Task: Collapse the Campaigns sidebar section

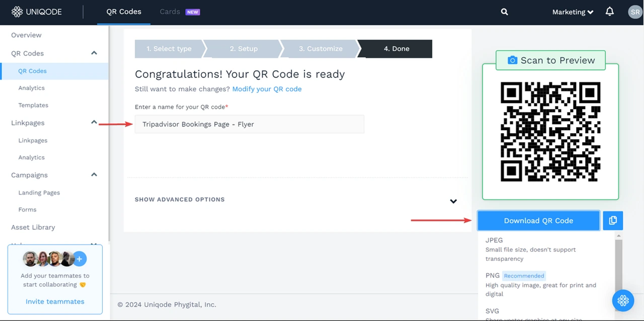Action: 94,174
